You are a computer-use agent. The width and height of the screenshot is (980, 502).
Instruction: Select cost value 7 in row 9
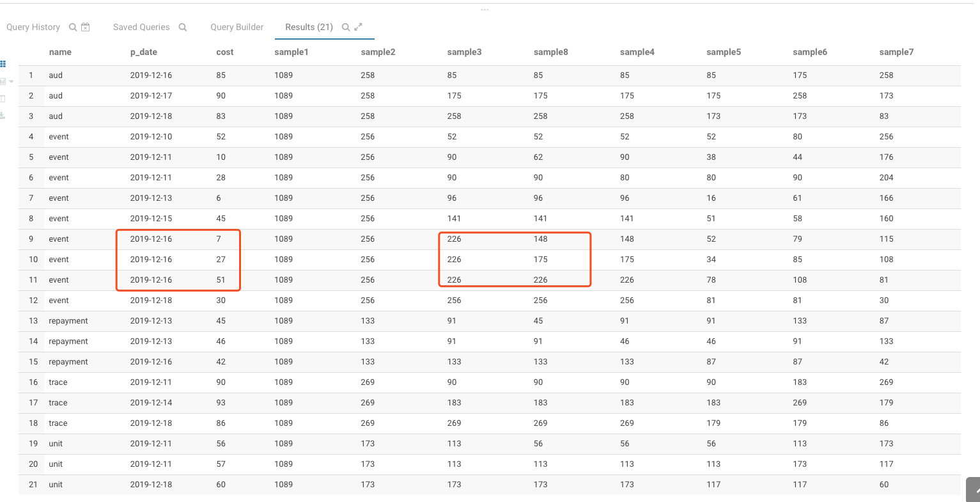pyautogui.click(x=219, y=239)
